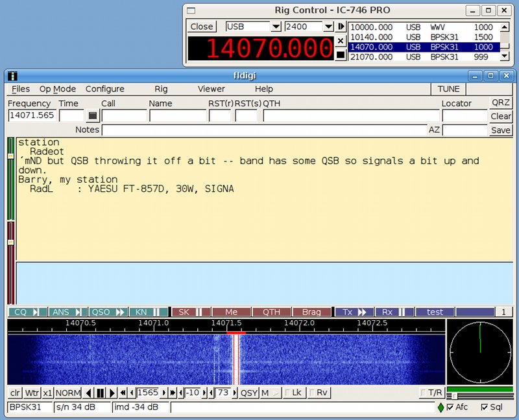Click the single right arrow beside 1565

point(163,393)
